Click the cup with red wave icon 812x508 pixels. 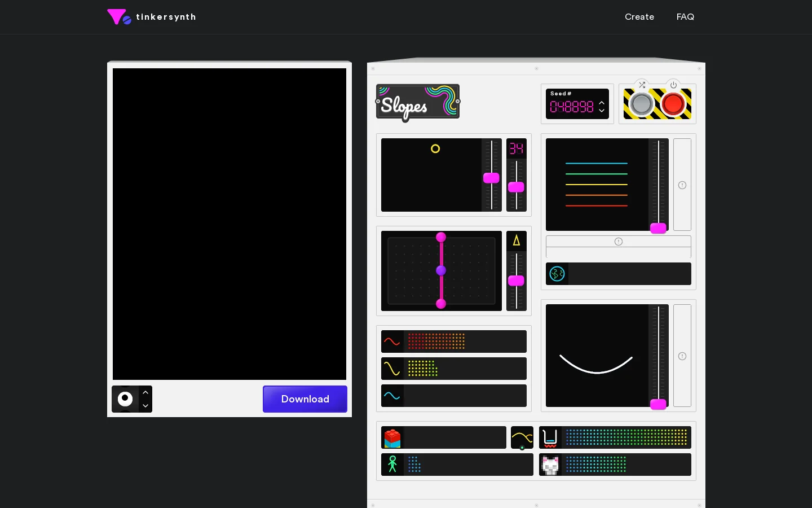coord(550,437)
